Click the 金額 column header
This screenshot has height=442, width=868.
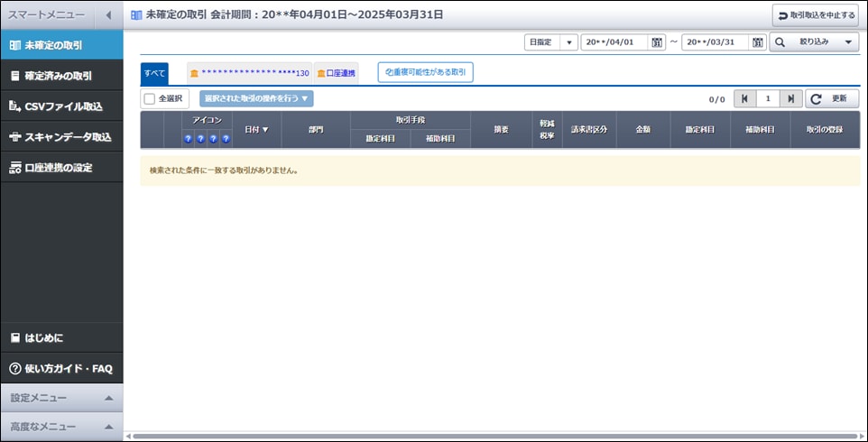[643, 130]
